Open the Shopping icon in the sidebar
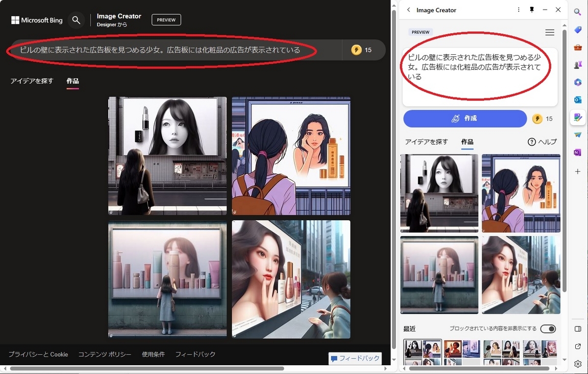Viewport: 588px width, 374px height. [x=577, y=29]
